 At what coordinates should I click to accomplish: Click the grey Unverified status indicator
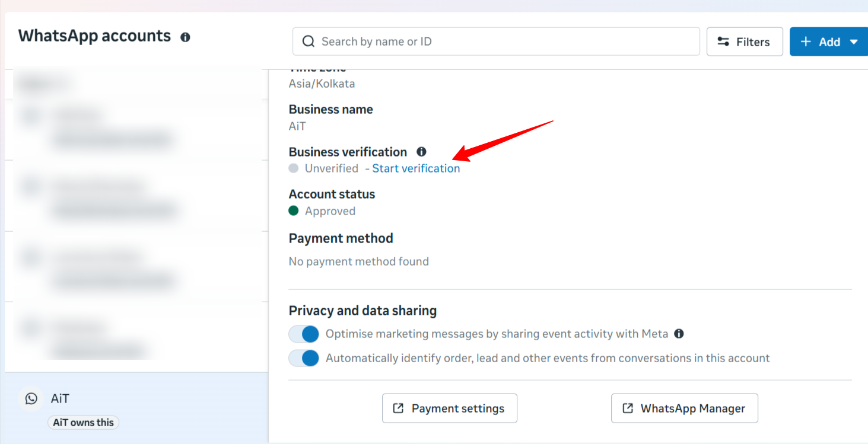(x=294, y=168)
